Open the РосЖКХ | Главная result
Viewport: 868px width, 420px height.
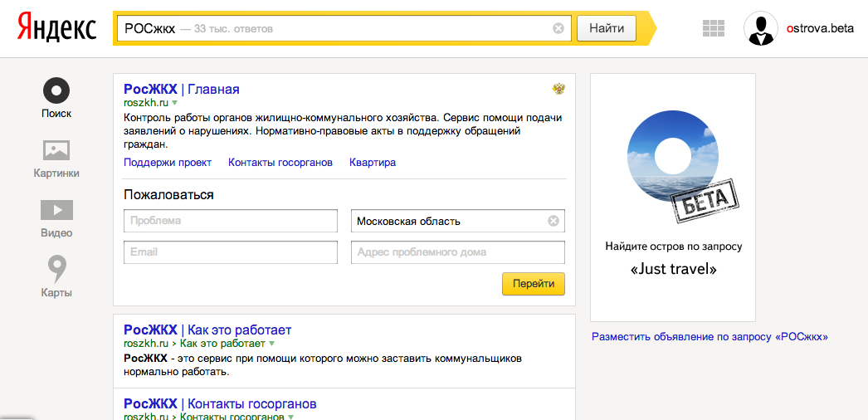tap(182, 89)
